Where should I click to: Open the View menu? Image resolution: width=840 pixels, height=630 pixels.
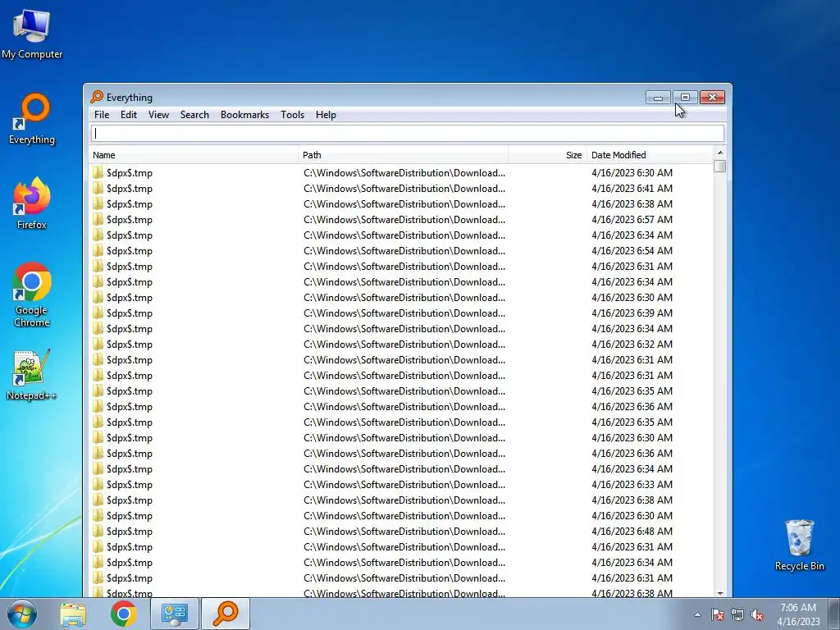158,115
